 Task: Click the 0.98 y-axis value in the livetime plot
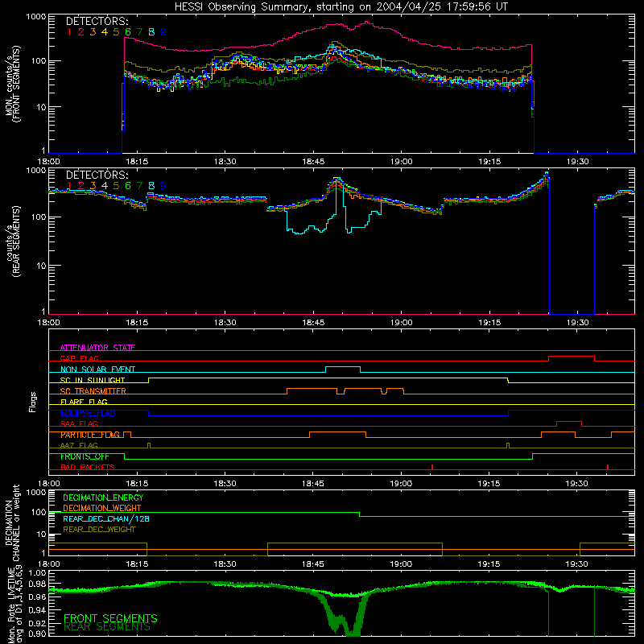[36, 584]
